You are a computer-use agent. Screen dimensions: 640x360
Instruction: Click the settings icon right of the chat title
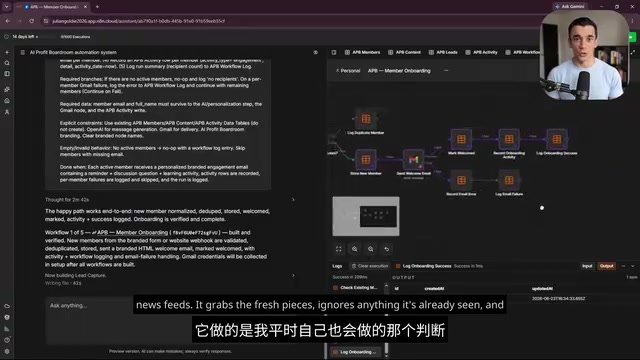(316, 52)
